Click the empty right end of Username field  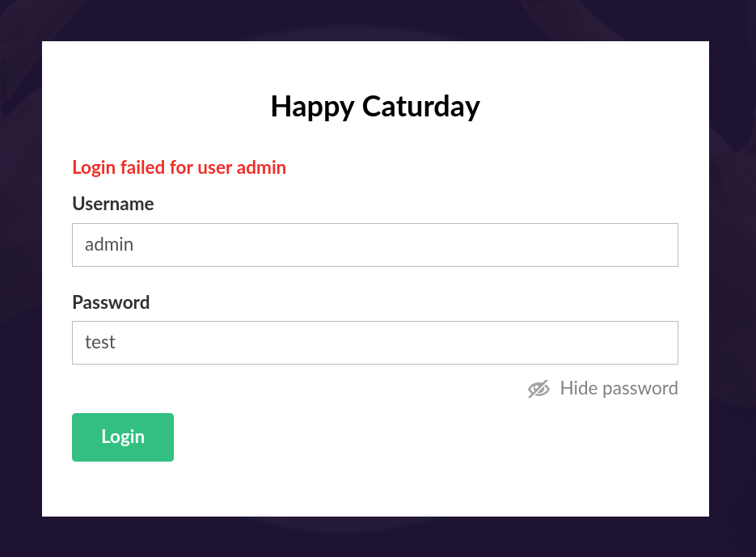click(x=631, y=245)
